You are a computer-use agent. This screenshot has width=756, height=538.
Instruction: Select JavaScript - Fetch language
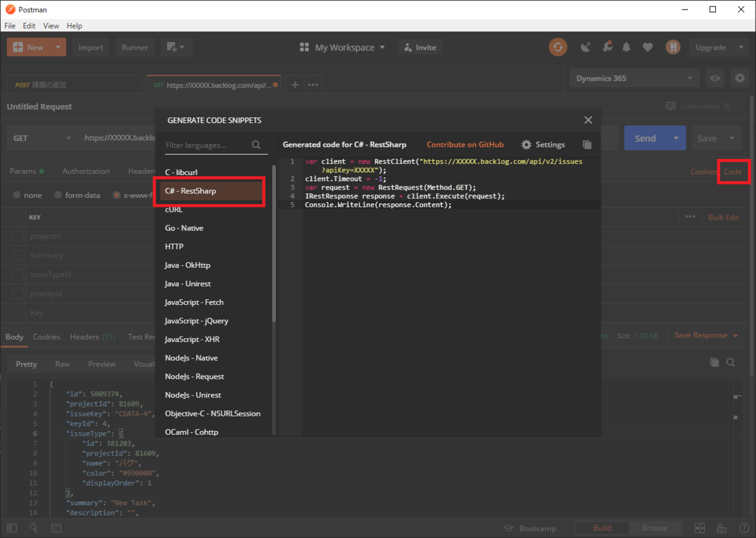coord(194,302)
